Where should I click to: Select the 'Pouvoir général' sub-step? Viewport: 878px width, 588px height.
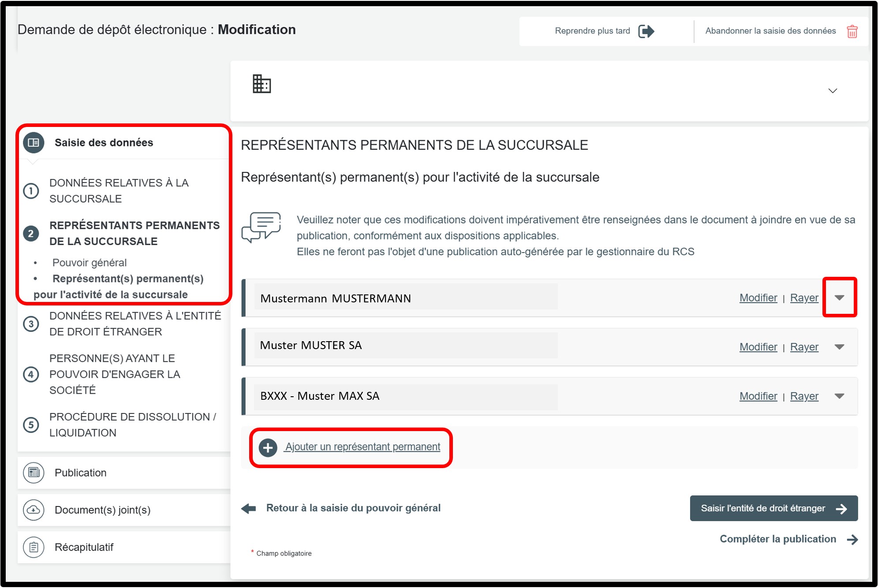click(90, 263)
